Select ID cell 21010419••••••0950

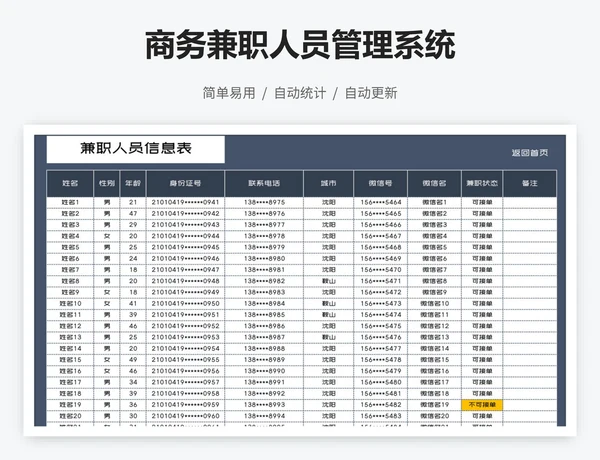tap(186, 303)
